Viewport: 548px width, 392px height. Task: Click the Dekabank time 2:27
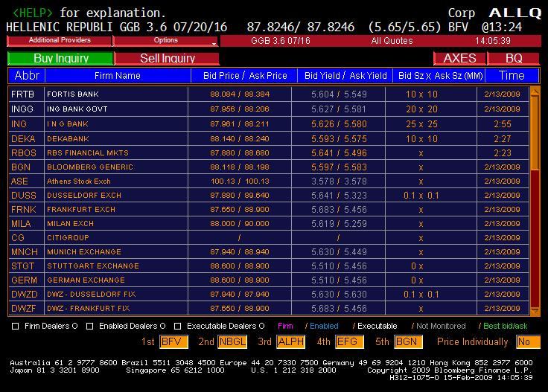[x=503, y=138]
